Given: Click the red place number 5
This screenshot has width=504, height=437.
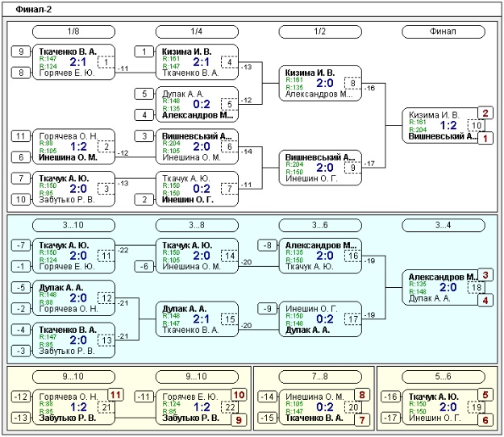Looking at the screenshot, I should pyautogui.click(x=485, y=394).
